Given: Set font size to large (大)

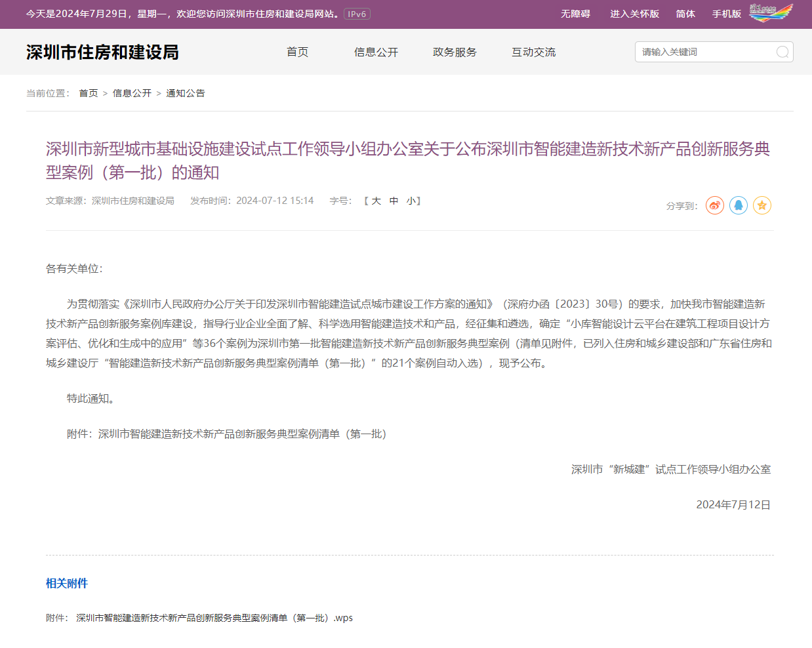Looking at the screenshot, I should coord(376,201).
